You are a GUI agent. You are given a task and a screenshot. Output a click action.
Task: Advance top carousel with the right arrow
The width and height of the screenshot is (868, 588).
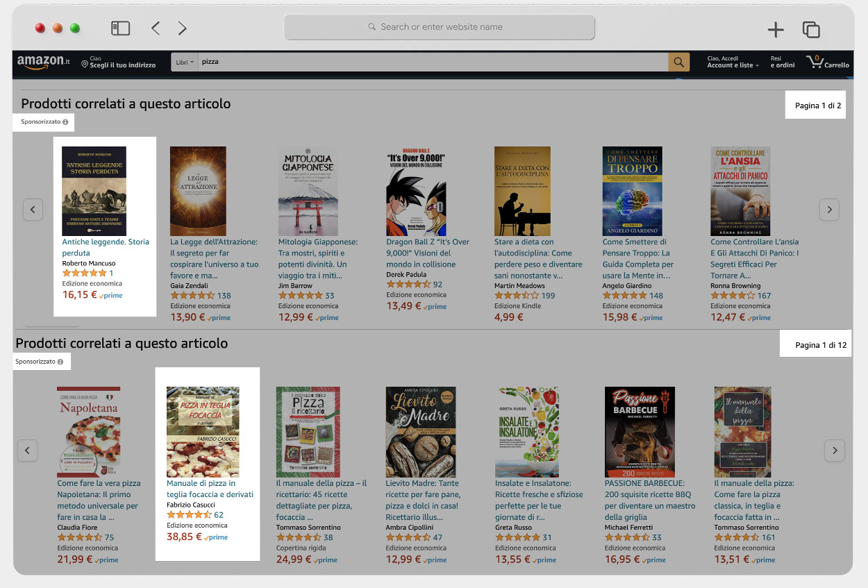point(829,209)
